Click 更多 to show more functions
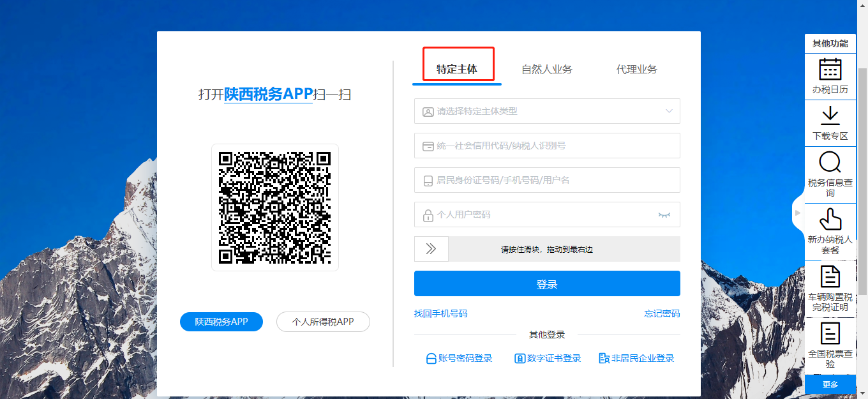868x399 pixels. tap(830, 384)
